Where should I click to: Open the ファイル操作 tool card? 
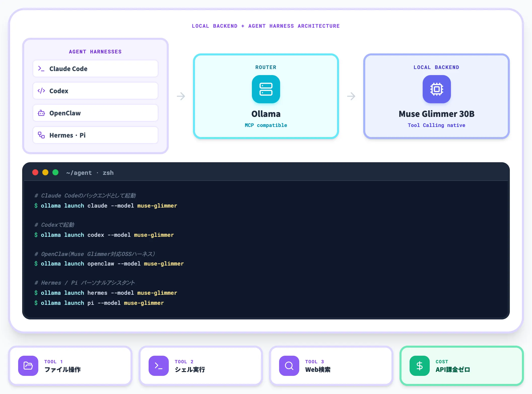[x=70, y=366]
